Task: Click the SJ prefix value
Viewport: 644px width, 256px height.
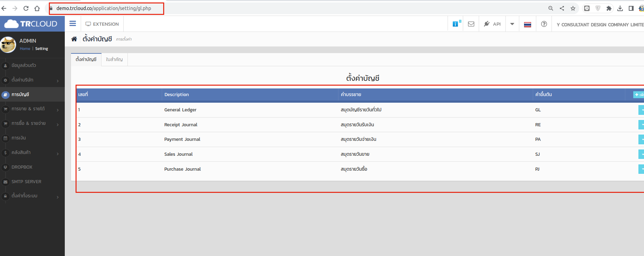Action: [x=538, y=154]
